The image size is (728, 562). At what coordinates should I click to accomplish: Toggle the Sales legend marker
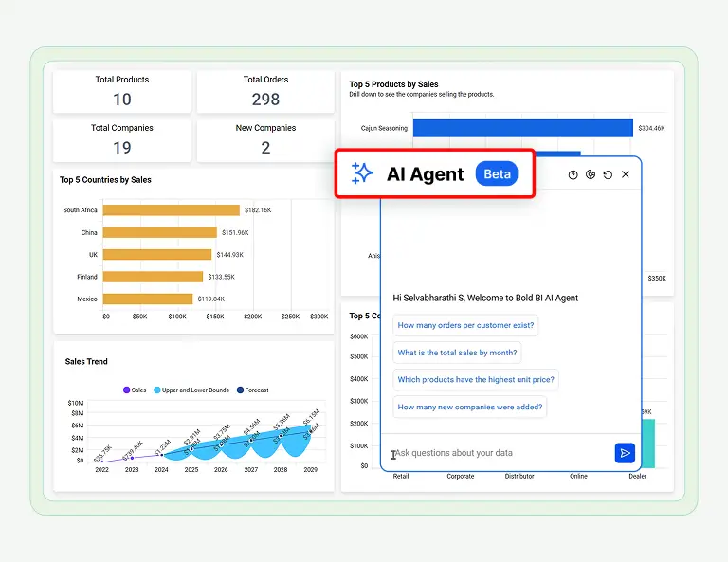(x=127, y=390)
